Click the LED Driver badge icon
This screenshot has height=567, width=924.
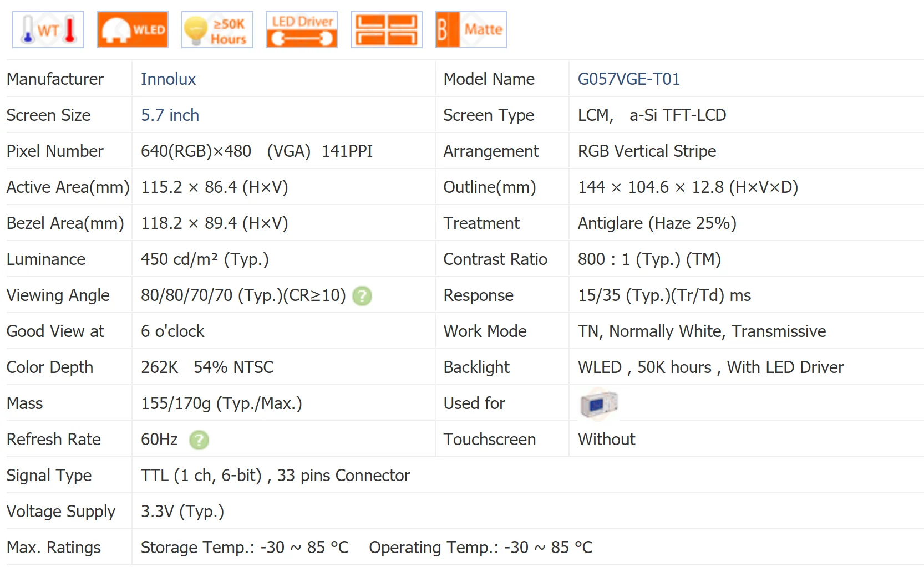302,30
